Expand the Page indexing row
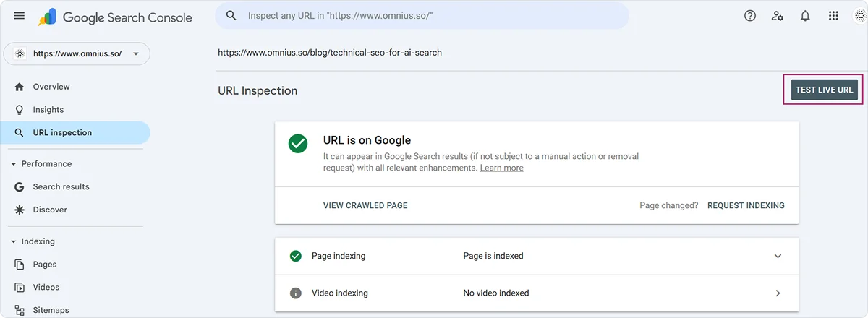868x318 pixels. [x=778, y=256]
